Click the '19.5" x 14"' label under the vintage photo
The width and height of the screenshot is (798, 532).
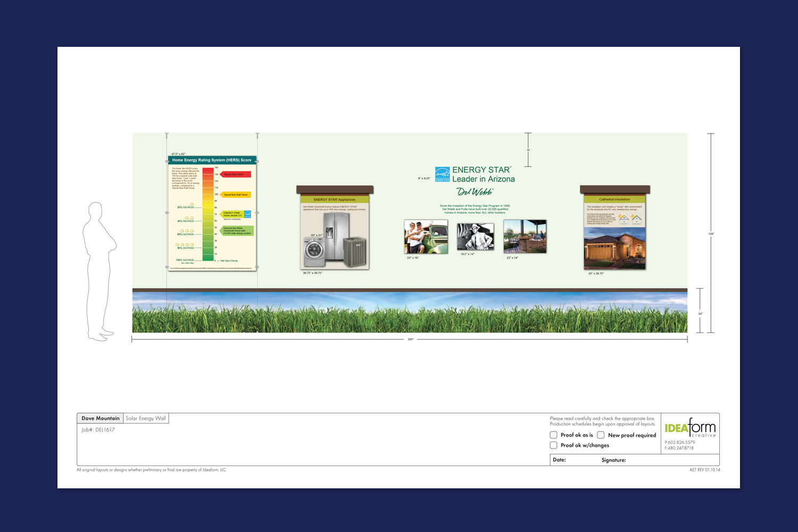coord(468,254)
